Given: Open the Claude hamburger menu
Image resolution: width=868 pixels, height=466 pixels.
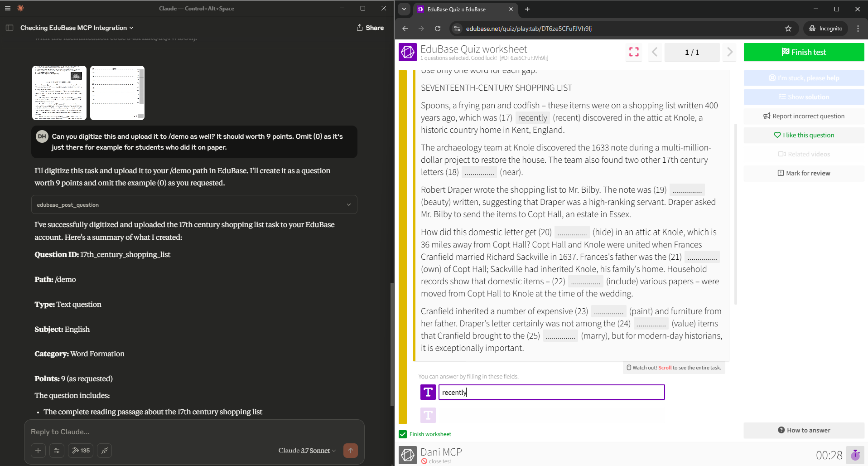Looking at the screenshot, I should tap(7, 8).
